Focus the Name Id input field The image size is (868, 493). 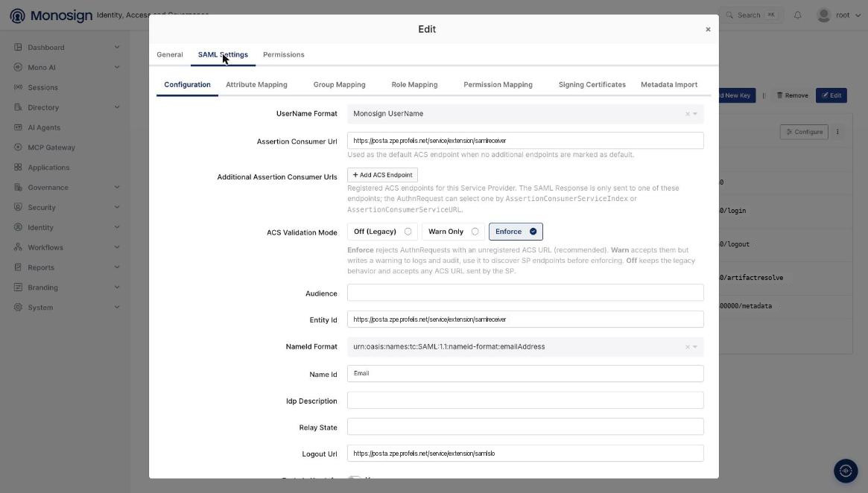tap(525, 374)
